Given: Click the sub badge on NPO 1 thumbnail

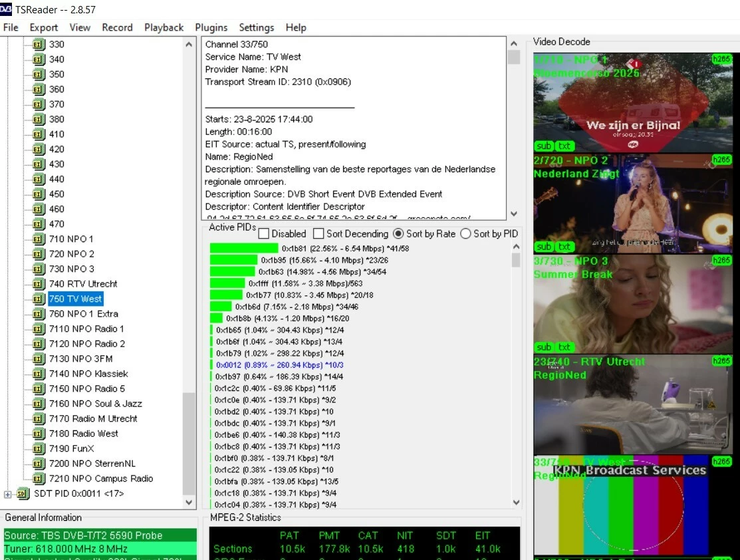Looking at the screenshot, I should 544,146.
